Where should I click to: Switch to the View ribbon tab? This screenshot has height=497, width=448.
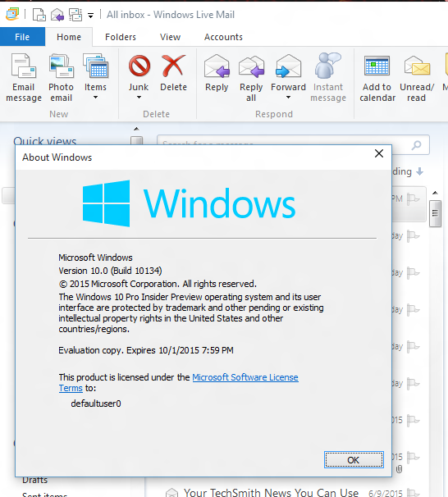pyautogui.click(x=170, y=37)
